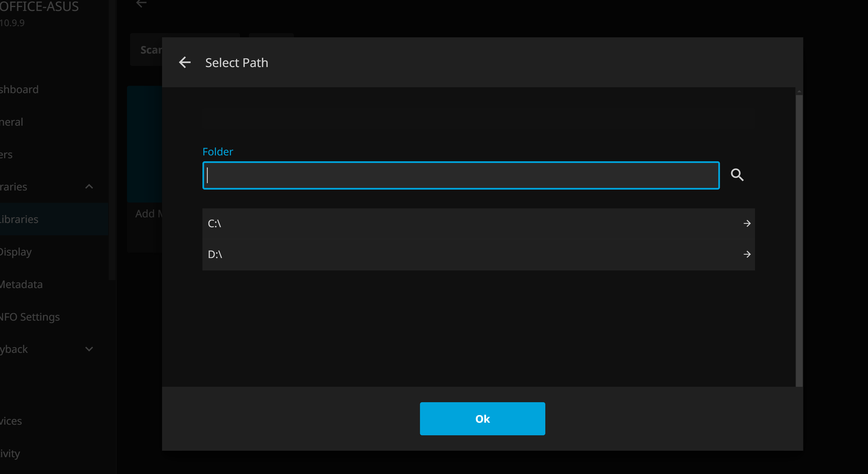Screen dimensions: 868x474
Task: Select the highlighted Libraries sub-item in sidebar
Action: click(20, 219)
